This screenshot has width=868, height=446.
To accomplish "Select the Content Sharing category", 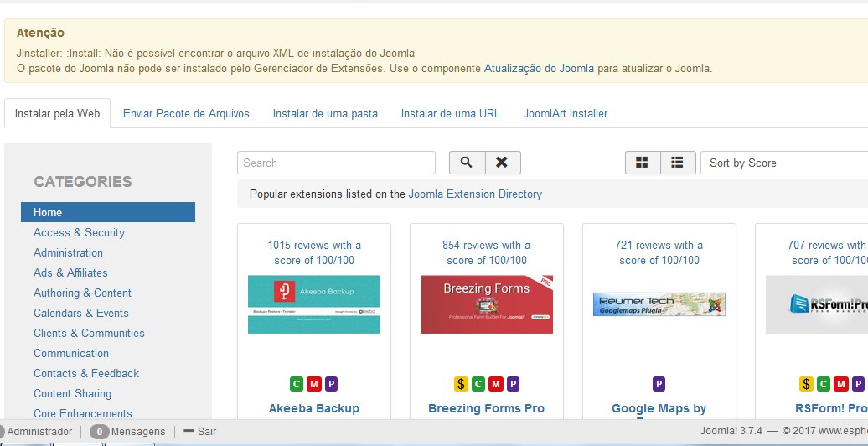I will (73, 393).
